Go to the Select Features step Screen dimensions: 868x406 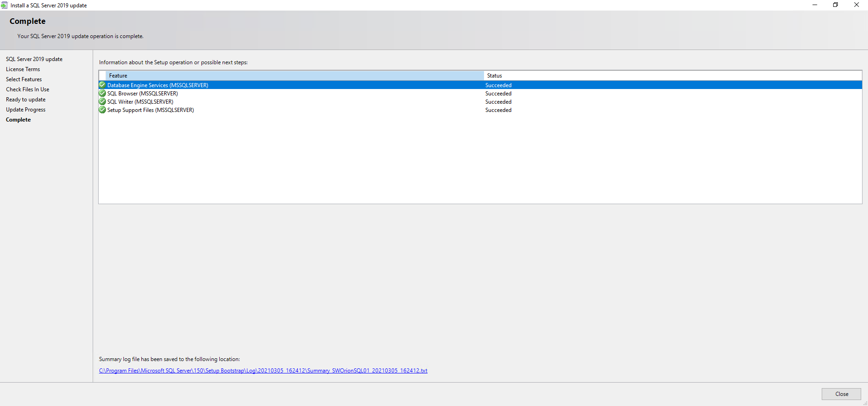pos(24,79)
